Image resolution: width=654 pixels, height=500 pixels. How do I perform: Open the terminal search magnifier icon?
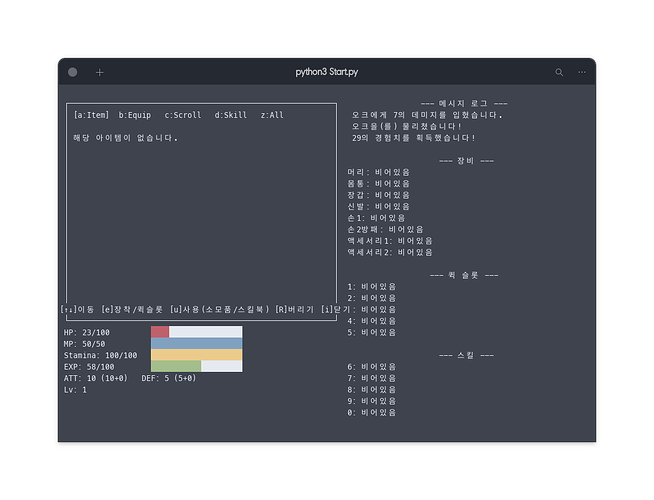coord(559,73)
